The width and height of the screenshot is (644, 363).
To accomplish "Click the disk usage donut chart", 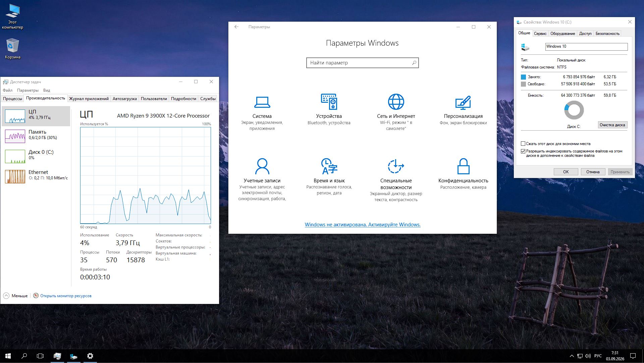I will (x=574, y=110).
